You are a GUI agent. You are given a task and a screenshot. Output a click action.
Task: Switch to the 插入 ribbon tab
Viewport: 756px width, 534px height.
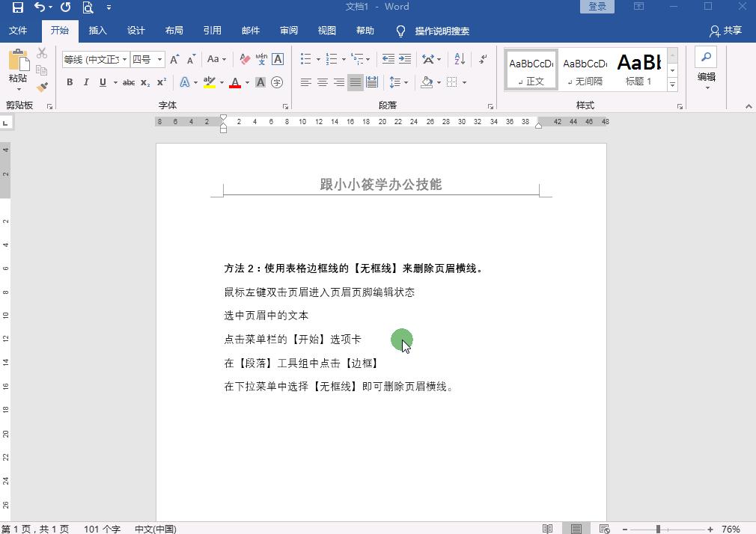97,31
